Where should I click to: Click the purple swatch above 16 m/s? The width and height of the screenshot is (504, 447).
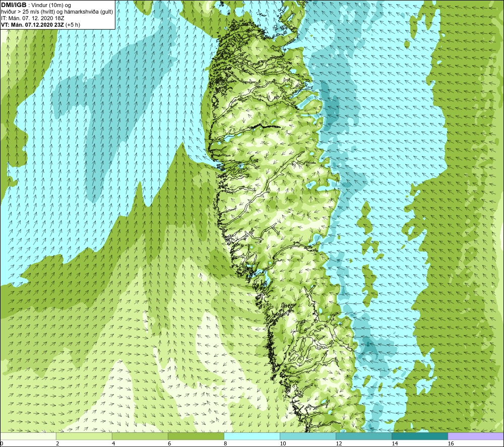[476, 436]
